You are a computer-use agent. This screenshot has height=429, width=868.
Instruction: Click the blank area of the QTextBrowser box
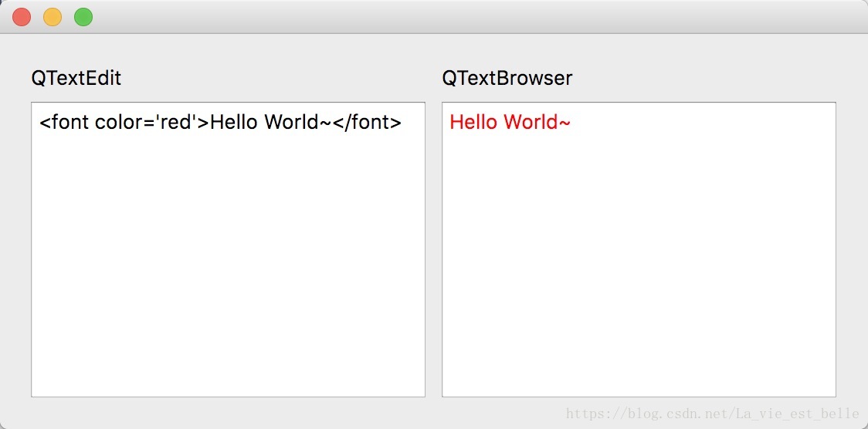639,265
